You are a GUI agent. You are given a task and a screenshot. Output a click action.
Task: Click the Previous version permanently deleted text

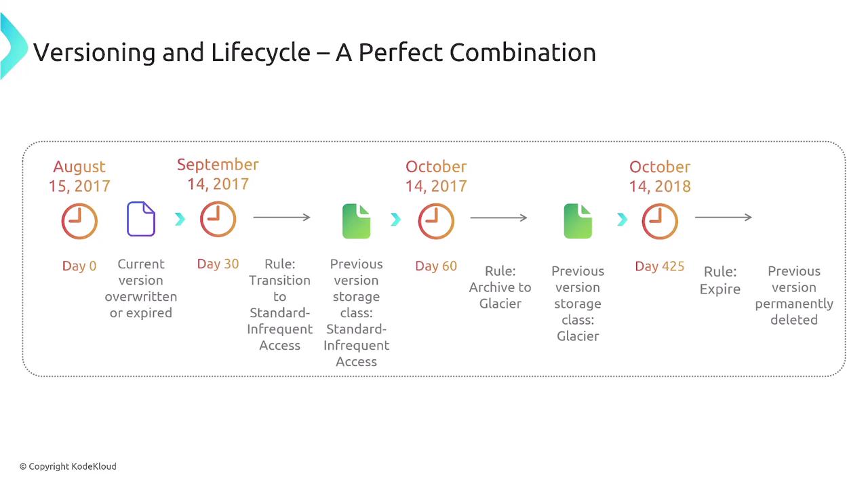pyautogui.click(x=794, y=296)
